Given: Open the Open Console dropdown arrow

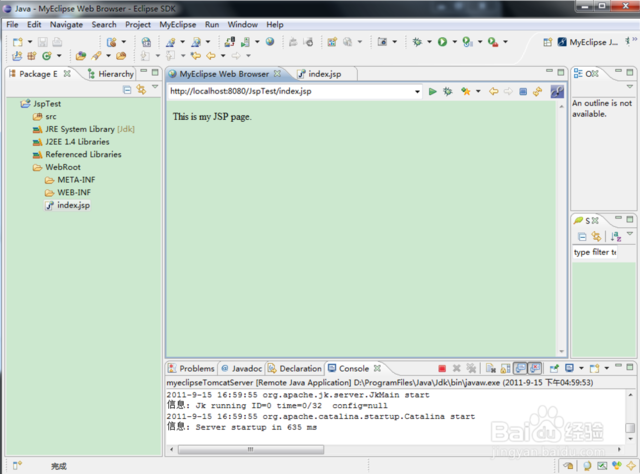Looking at the screenshot, I should tap(607, 368).
